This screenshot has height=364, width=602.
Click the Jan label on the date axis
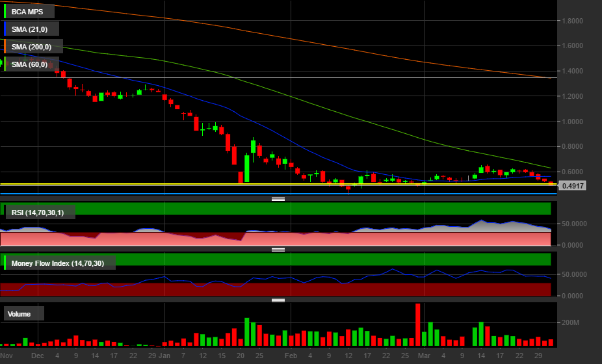[164, 356]
